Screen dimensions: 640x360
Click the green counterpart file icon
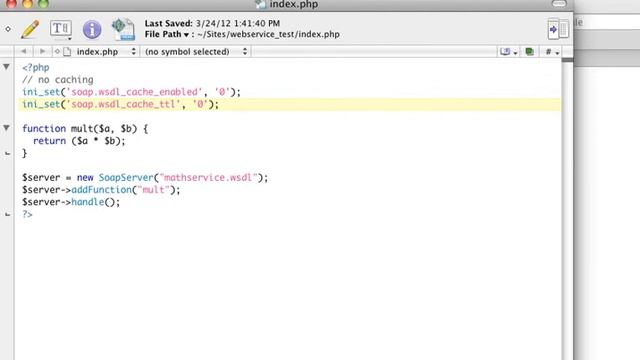pyautogui.click(x=529, y=51)
